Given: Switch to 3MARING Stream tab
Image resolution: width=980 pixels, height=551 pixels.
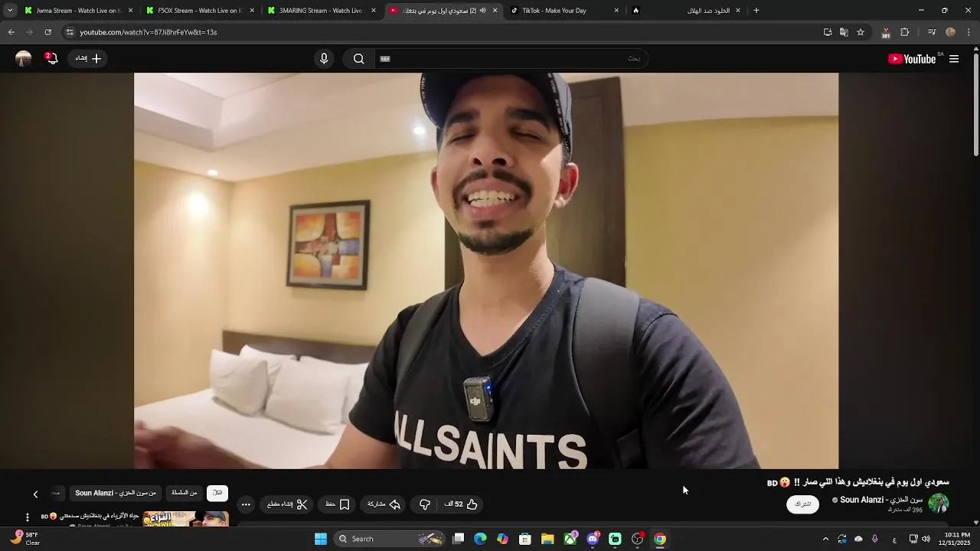Looking at the screenshot, I should [x=320, y=11].
